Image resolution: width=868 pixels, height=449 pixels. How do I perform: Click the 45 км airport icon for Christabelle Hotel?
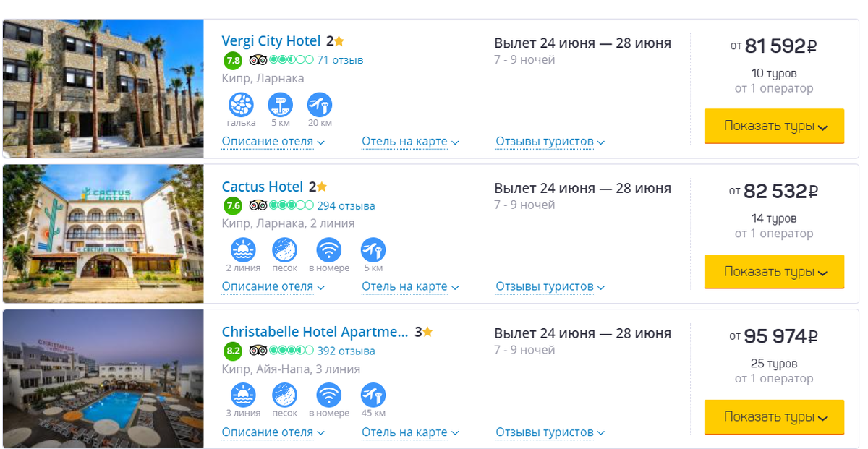(x=373, y=395)
